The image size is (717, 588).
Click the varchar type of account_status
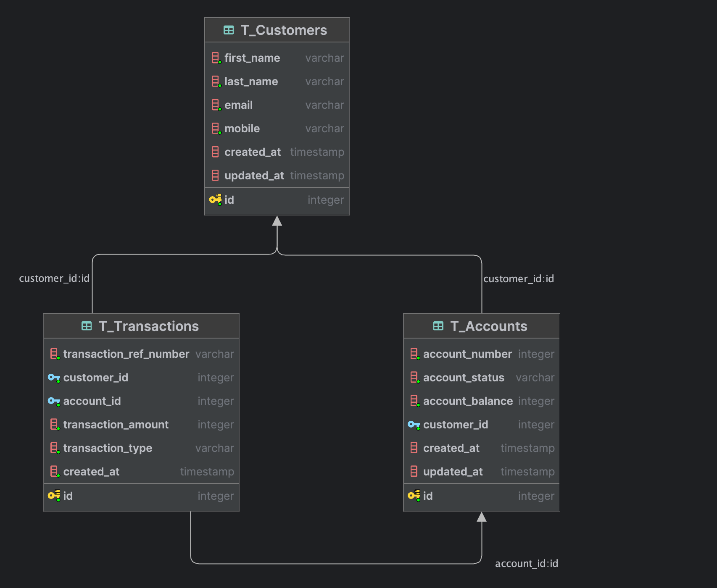point(535,378)
